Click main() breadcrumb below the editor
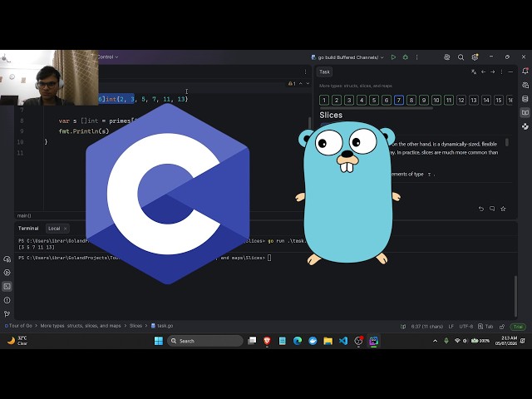Image resolution: width=532 pixels, height=399 pixels. pos(24,215)
